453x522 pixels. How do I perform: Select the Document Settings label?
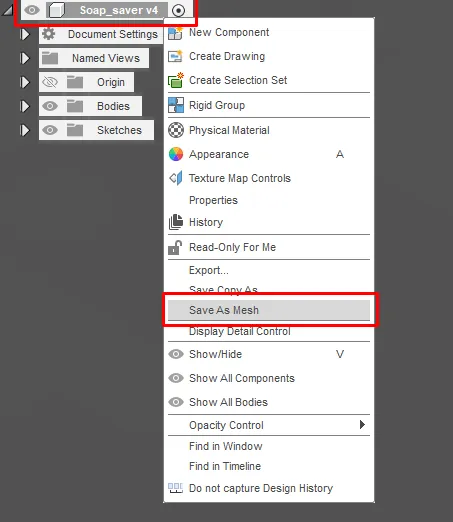(113, 34)
